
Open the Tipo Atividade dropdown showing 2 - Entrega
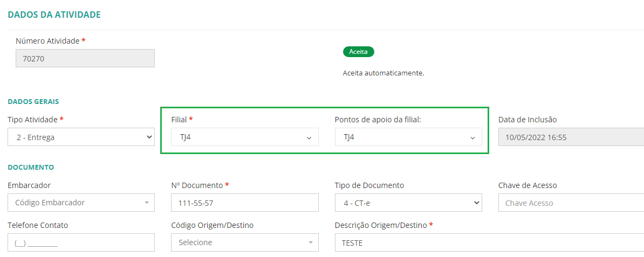pyautogui.click(x=76, y=137)
